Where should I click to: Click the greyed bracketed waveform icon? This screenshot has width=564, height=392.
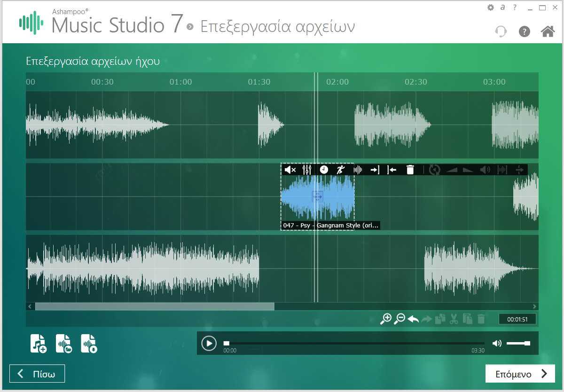pos(502,170)
